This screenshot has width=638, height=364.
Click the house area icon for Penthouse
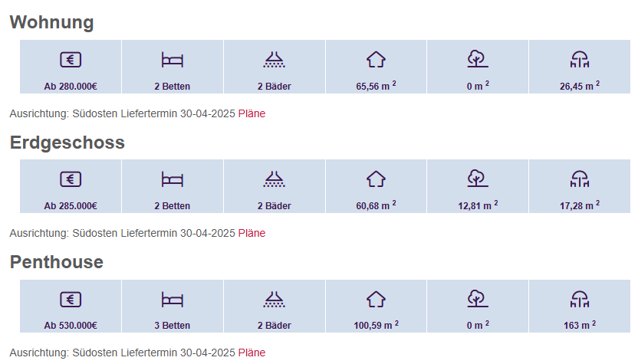pyautogui.click(x=376, y=299)
